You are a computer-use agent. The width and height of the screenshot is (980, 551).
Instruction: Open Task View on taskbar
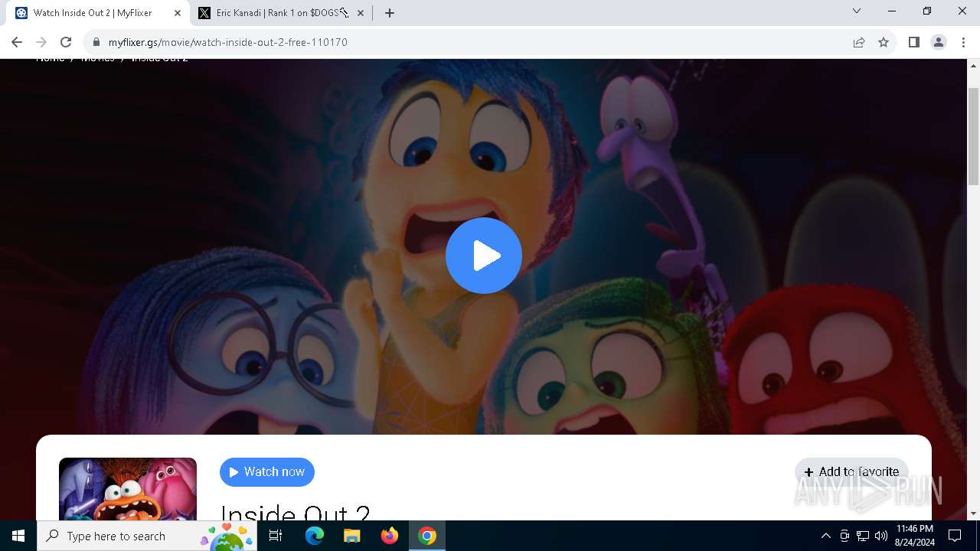tap(276, 536)
